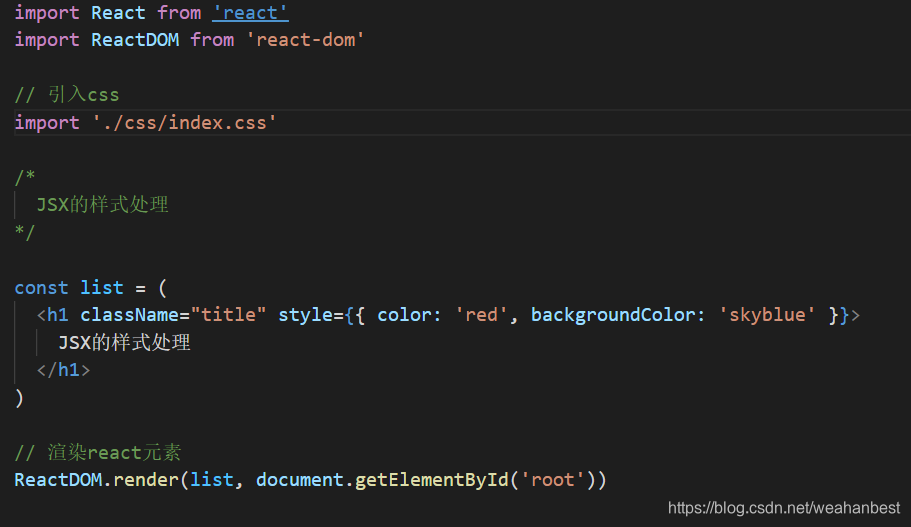Click the style attribute of the h1 tag
This screenshot has height=527, width=911.
(x=306, y=315)
